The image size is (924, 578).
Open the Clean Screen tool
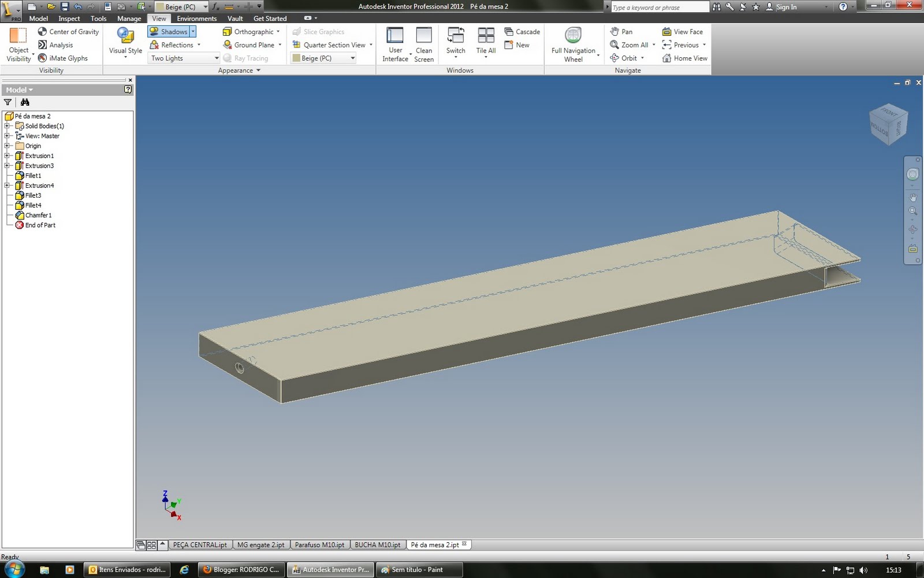(424, 43)
